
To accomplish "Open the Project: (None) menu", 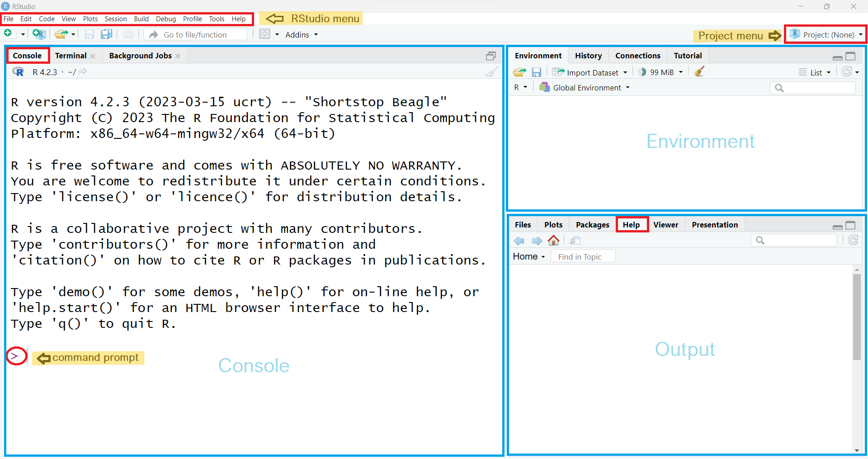I will click(826, 34).
